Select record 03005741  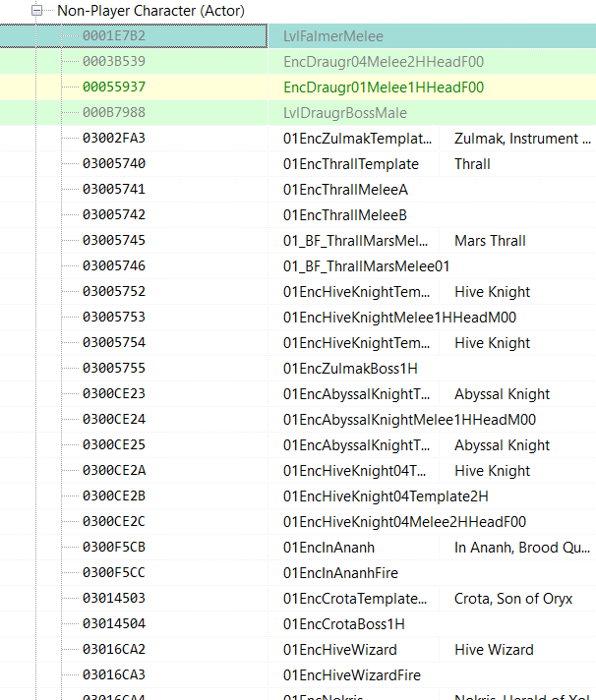pyautogui.click(x=114, y=189)
